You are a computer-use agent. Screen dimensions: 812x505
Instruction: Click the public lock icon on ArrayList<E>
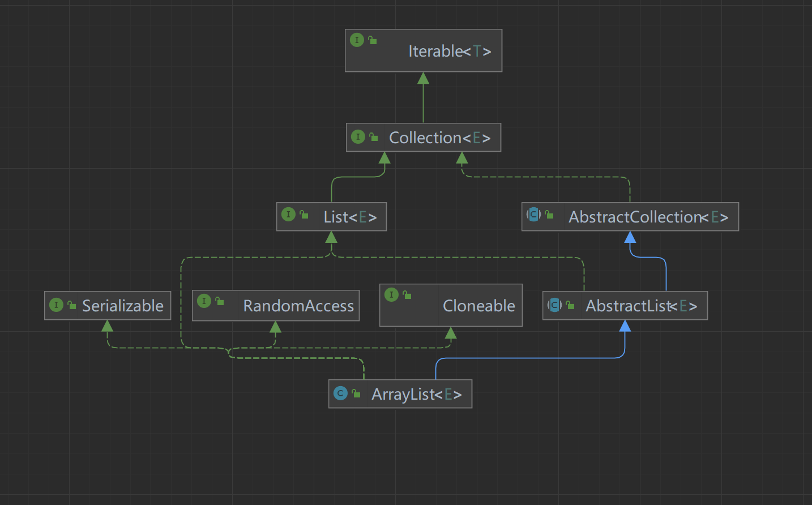tap(356, 393)
